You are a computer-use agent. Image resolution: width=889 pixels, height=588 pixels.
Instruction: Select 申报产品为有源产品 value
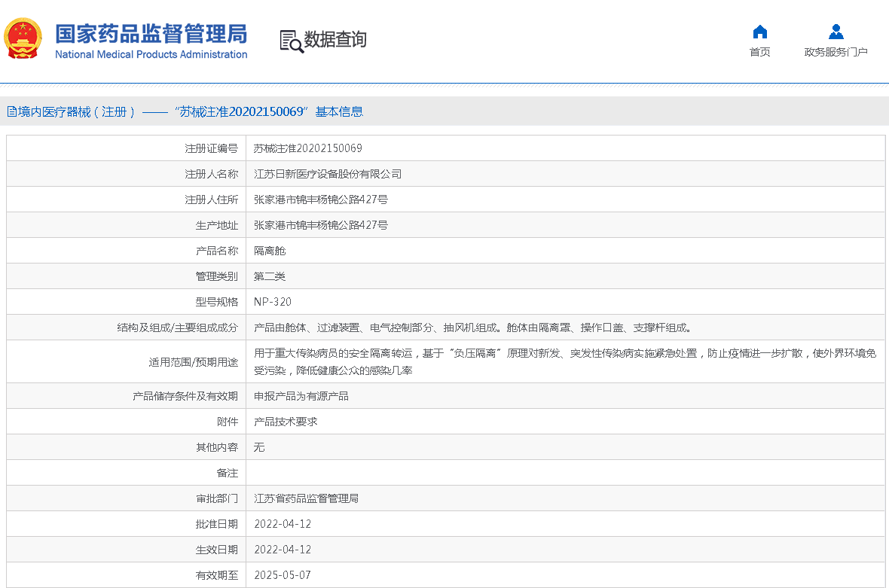point(301,396)
